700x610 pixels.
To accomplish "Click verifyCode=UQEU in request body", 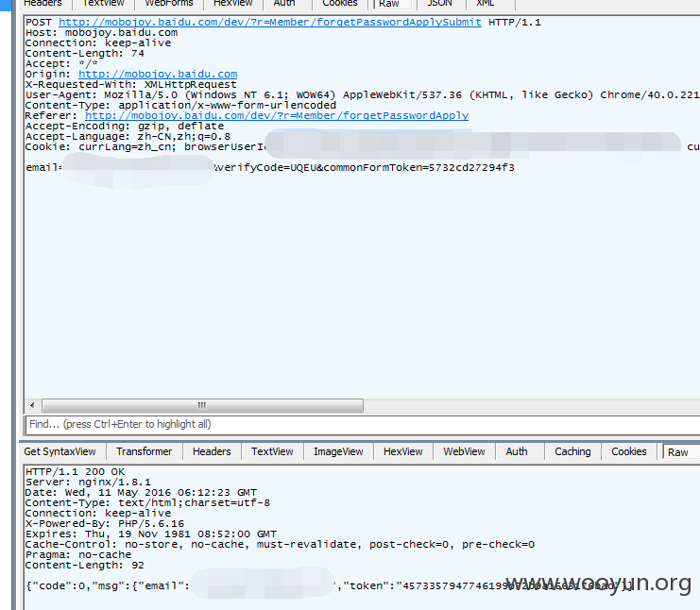I will tap(266, 168).
